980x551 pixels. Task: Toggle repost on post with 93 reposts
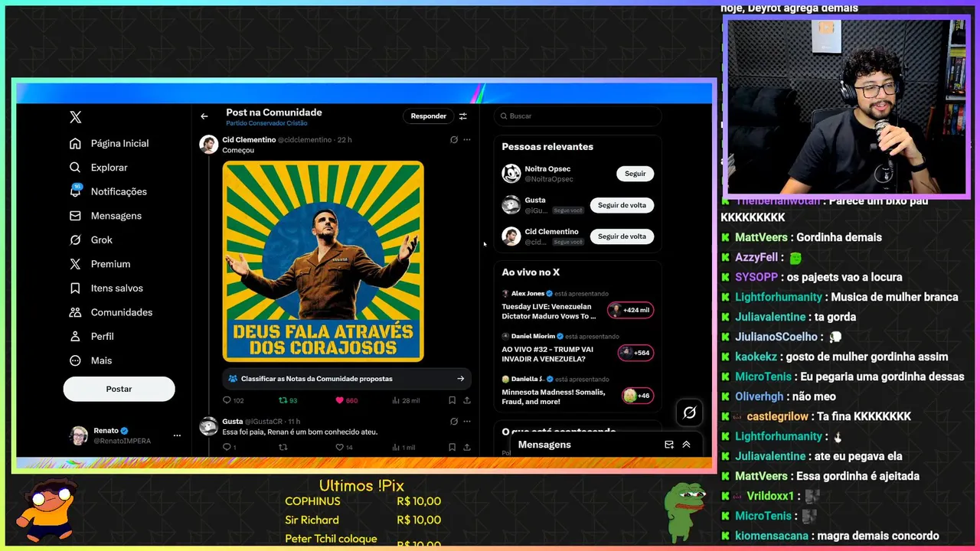[x=288, y=400]
